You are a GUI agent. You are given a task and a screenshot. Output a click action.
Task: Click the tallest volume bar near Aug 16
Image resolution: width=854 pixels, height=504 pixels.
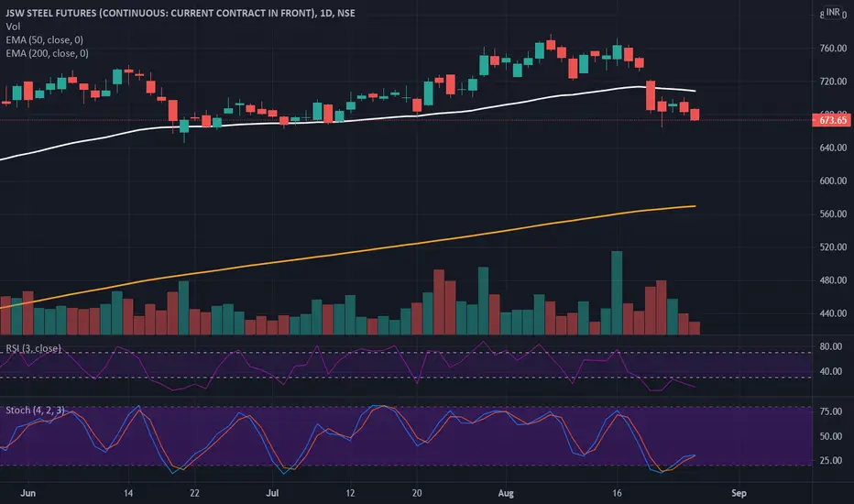pos(617,292)
